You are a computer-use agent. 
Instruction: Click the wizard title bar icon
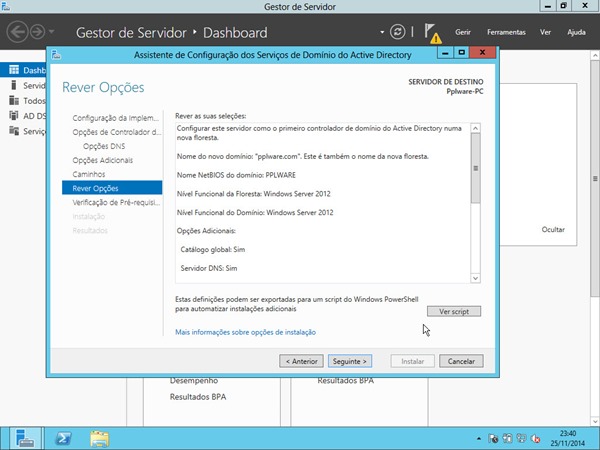(56, 55)
